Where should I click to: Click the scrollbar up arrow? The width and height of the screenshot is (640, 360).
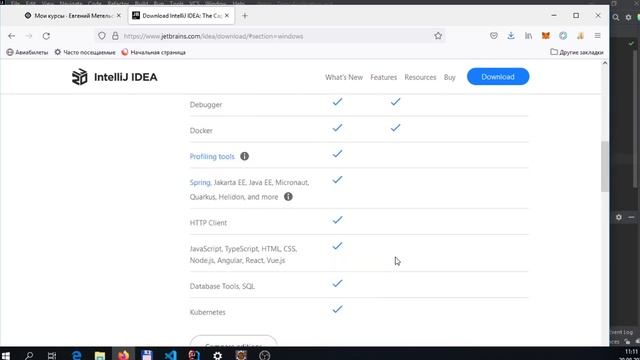(604, 63)
